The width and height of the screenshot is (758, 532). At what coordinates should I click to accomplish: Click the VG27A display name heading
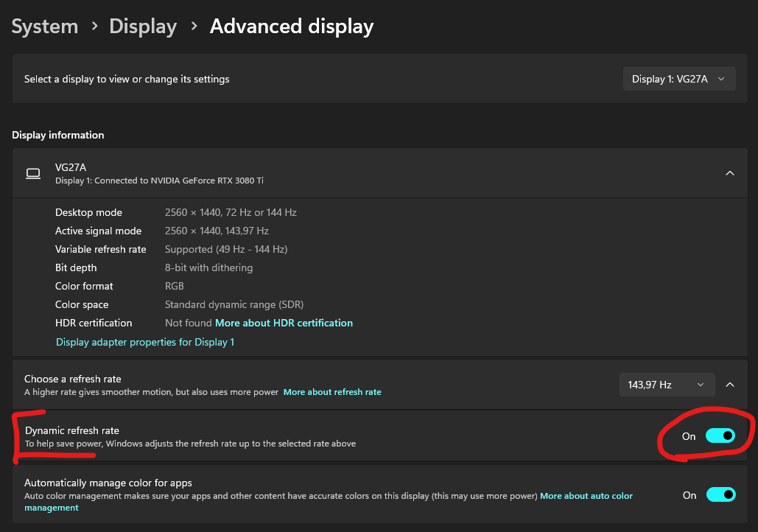pyautogui.click(x=71, y=167)
